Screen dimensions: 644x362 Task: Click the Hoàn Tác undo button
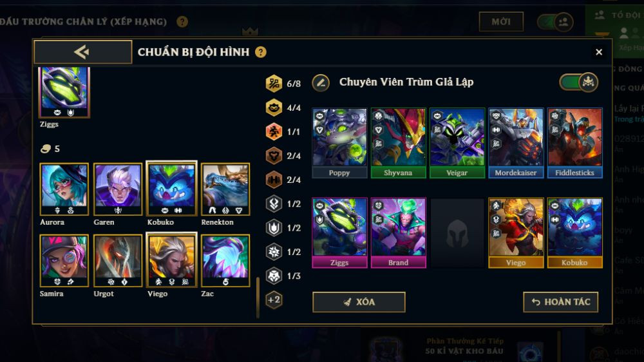coord(560,302)
